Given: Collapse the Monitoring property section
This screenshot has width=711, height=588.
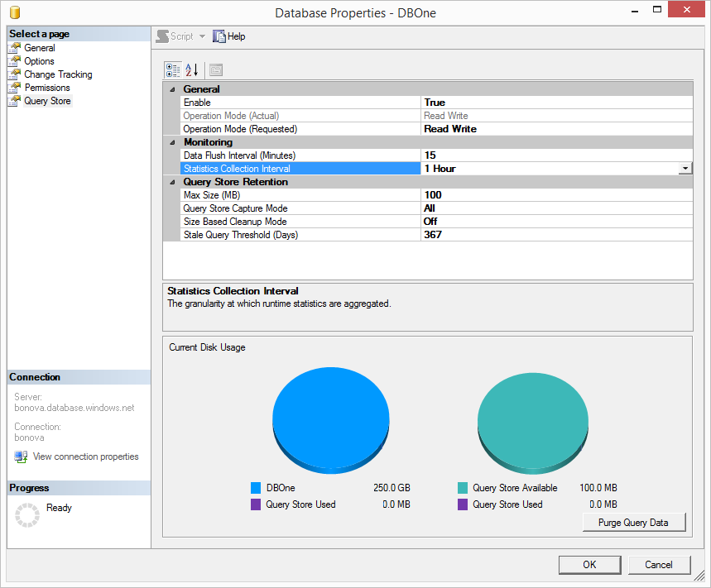Looking at the screenshot, I should click(x=172, y=142).
